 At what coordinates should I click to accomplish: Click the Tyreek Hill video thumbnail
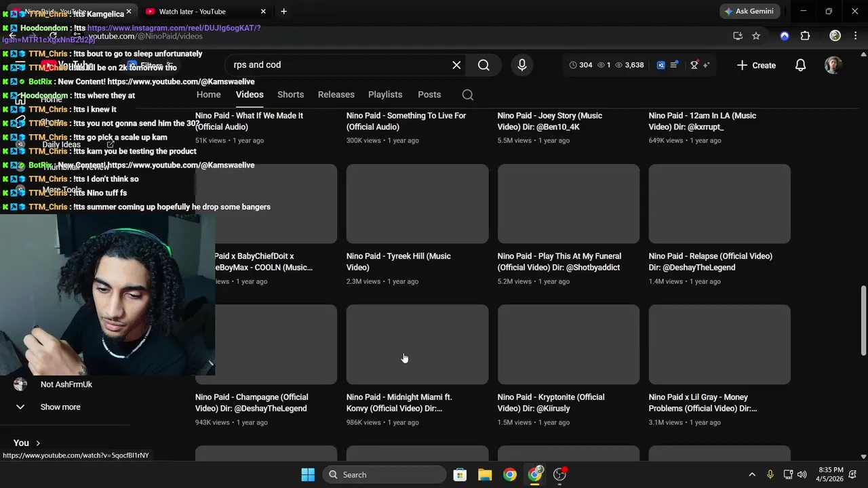pos(417,203)
